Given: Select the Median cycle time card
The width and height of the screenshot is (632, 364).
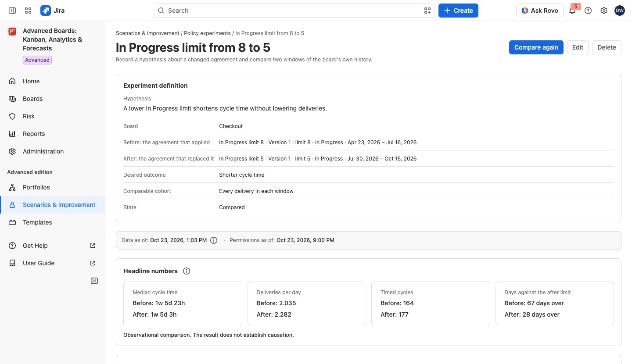Looking at the screenshot, I should click(x=183, y=304).
